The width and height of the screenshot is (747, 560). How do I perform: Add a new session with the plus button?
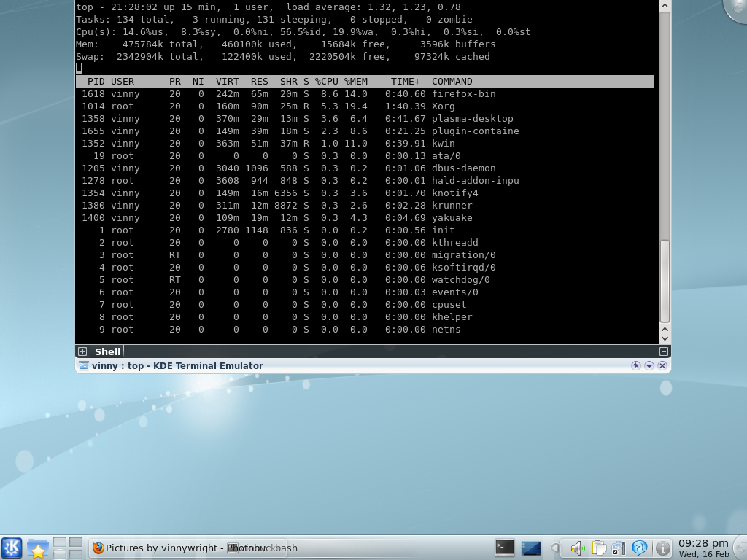(82, 351)
